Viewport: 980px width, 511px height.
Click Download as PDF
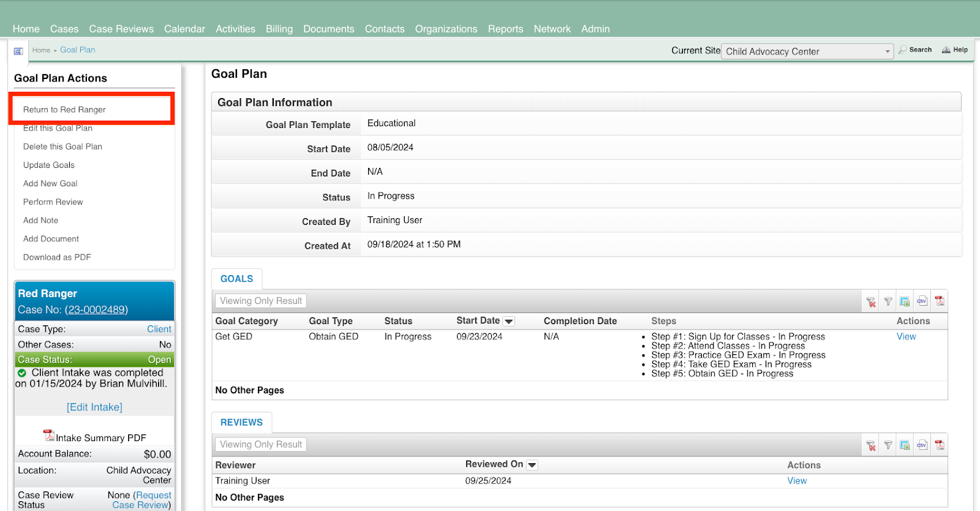click(57, 257)
